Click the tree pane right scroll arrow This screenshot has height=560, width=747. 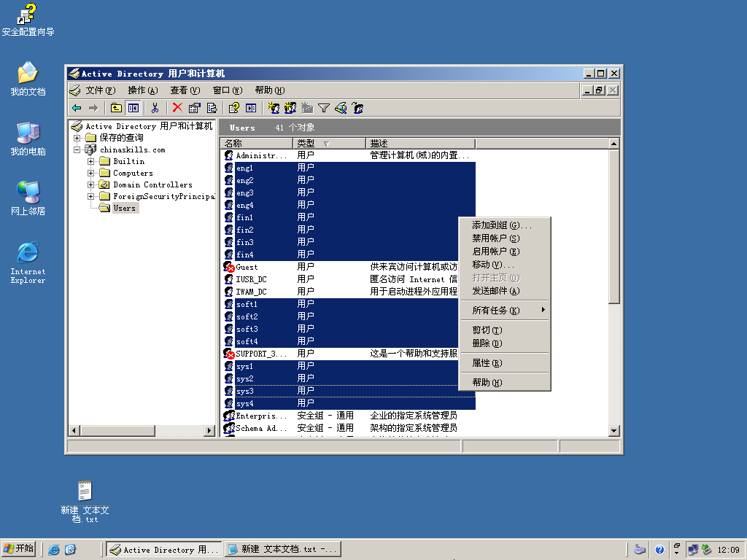point(209,430)
